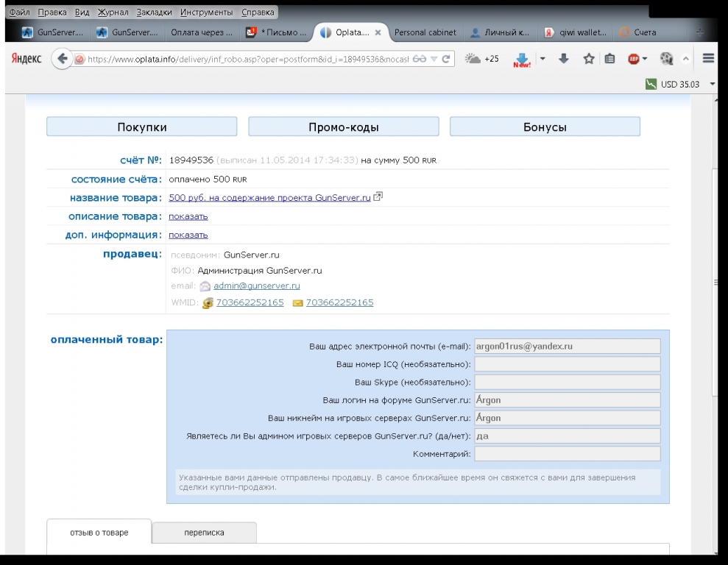The height and width of the screenshot is (565, 728).
Task: Click the reader view glasses icon
Action: point(420,59)
